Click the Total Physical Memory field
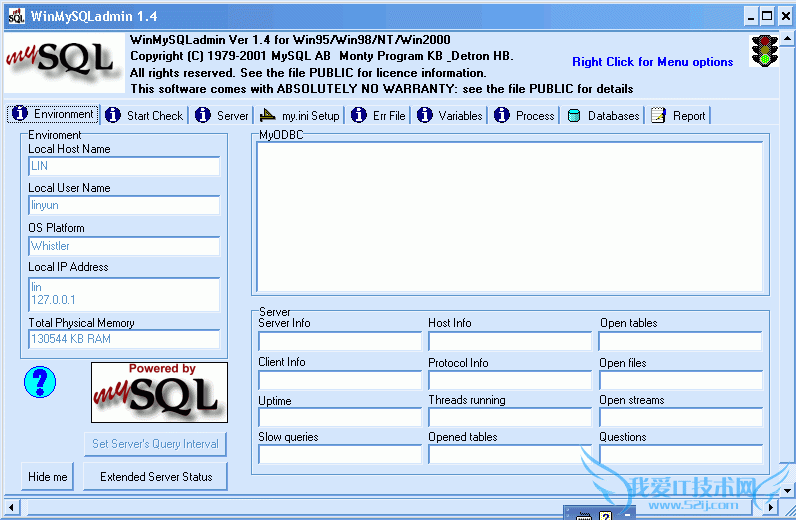Viewport: 796px width, 520px height. [x=124, y=339]
